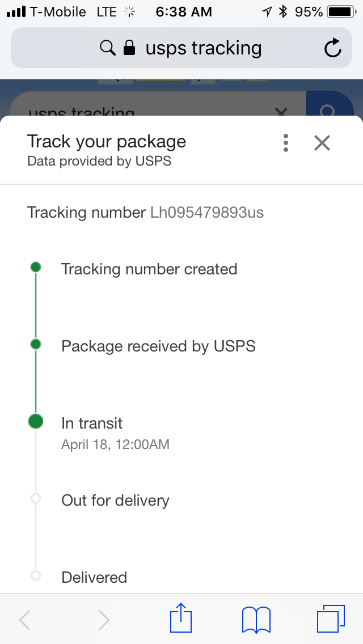Tap the Delivered step circle
363x644 pixels.
(x=36, y=575)
